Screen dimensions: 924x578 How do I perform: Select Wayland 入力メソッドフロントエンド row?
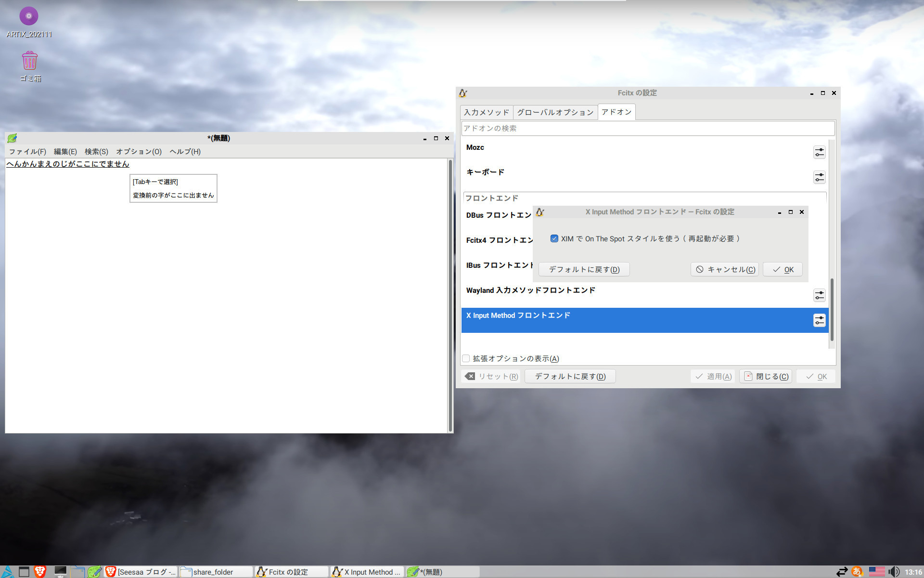tap(645, 295)
